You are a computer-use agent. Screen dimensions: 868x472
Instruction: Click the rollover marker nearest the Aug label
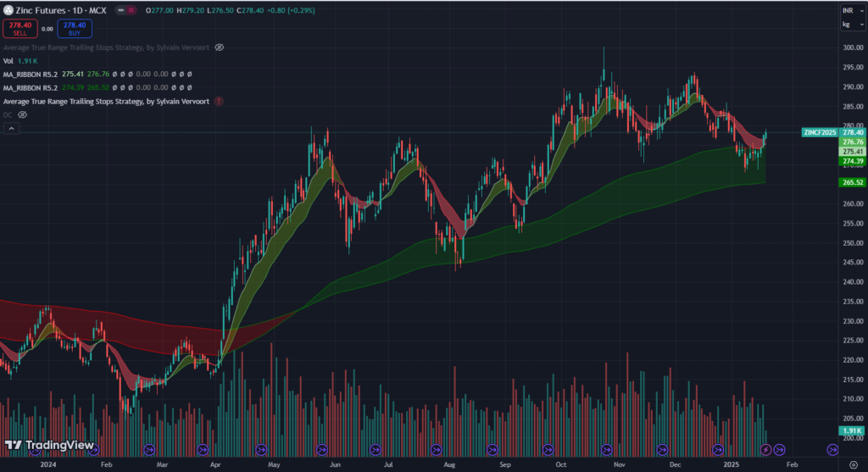point(437,450)
